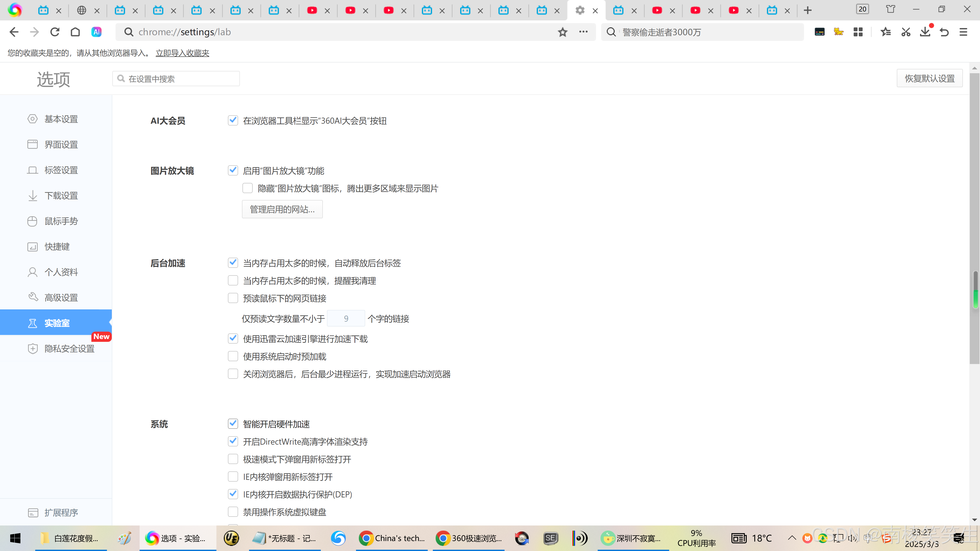Image resolution: width=980 pixels, height=551 pixels.
Task: Click the extensions grid icon
Action: click(858, 32)
